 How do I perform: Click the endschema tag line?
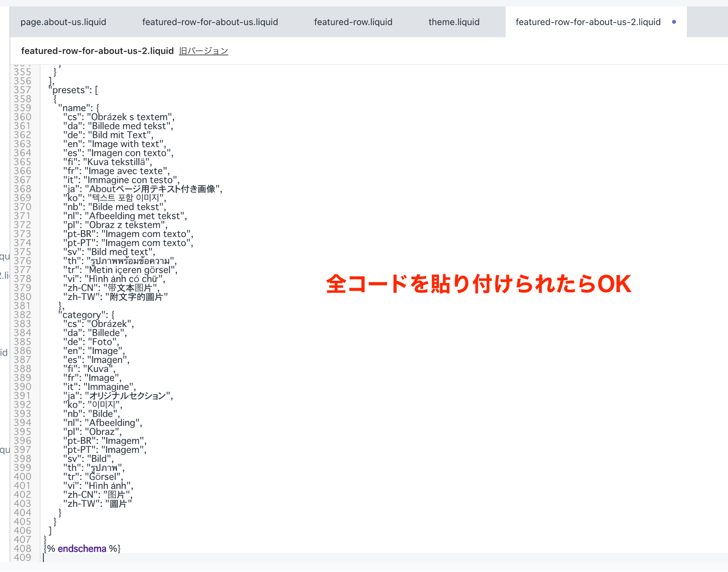coord(82,549)
